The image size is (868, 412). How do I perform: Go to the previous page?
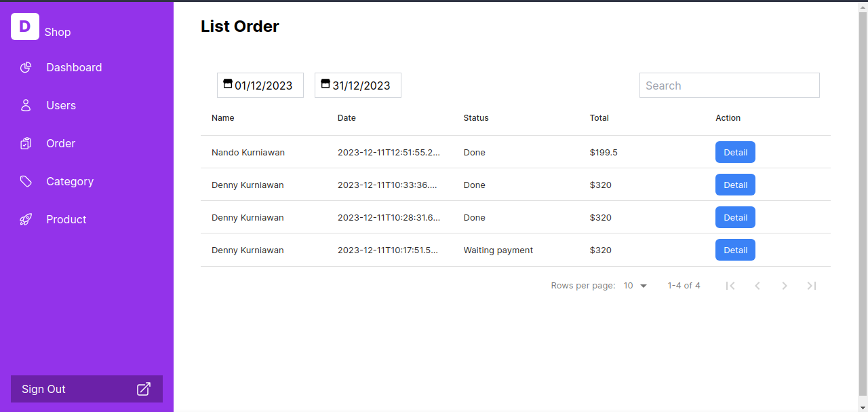[757, 286]
